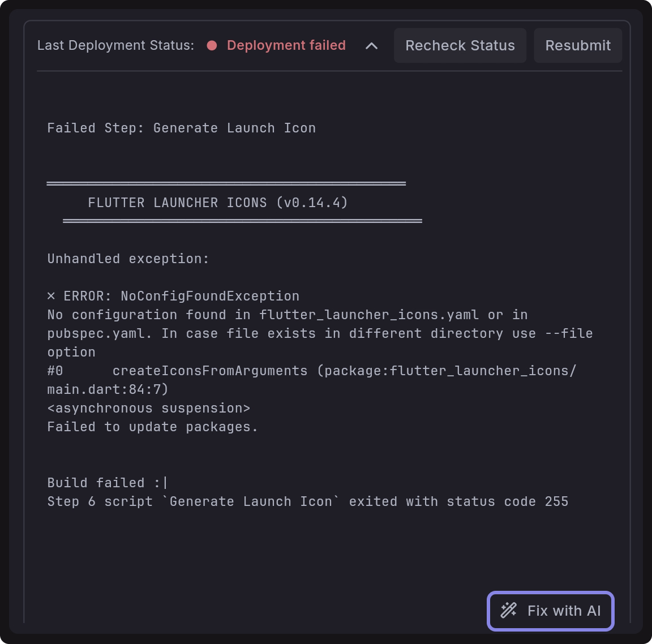Select the pubspec.yaml mention in the log
The height and width of the screenshot is (644, 652).
pyautogui.click(x=84, y=333)
